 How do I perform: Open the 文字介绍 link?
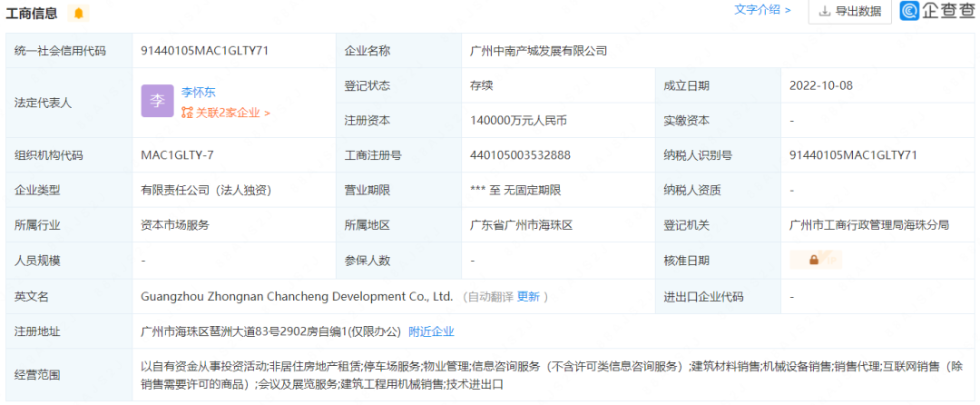(x=762, y=10)
